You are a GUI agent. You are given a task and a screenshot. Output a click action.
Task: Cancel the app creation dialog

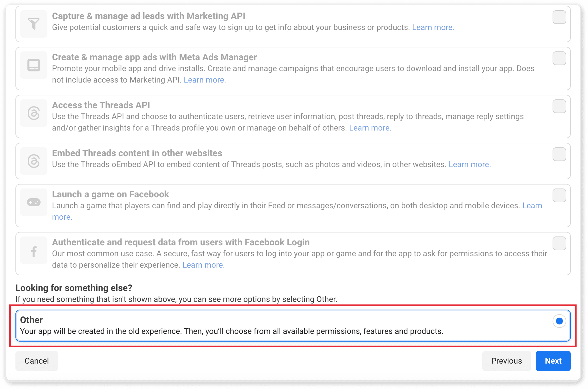point(37,361)
